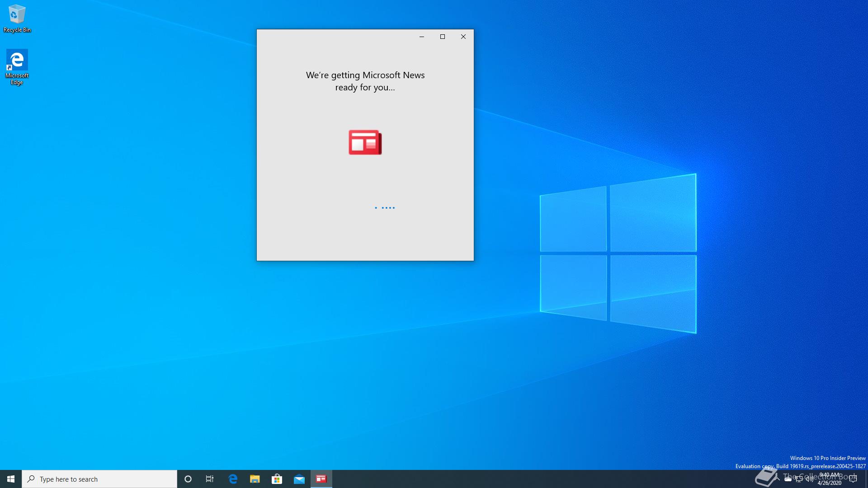Click the red Microsoft News logo
Viewport: 868px width, 488px height.
(365, 142)
